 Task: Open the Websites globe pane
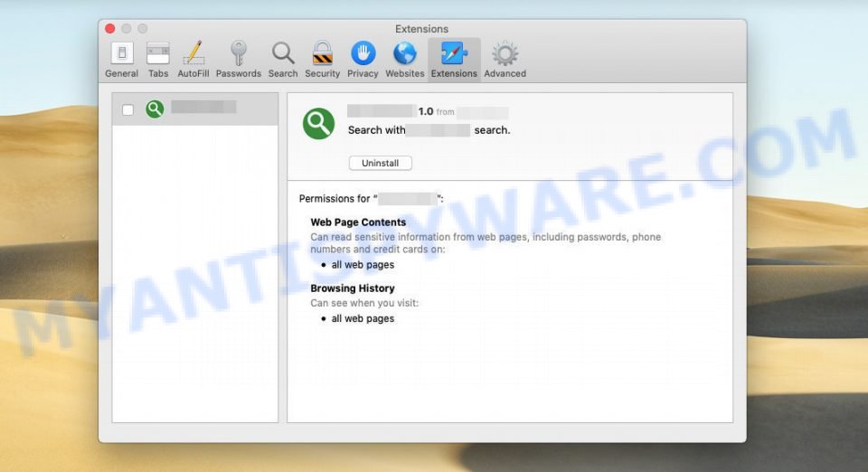pyautogui.click(x=405, y=60)
